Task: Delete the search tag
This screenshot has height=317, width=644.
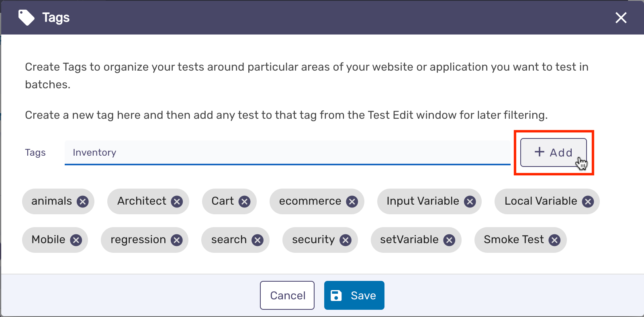Action: [257, 240]
